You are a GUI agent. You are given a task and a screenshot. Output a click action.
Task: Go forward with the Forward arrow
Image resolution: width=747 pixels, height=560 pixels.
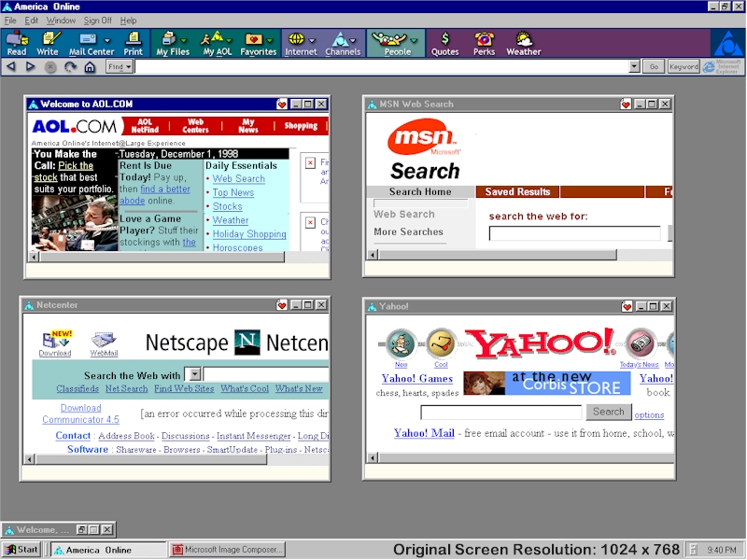click(31, 66)
